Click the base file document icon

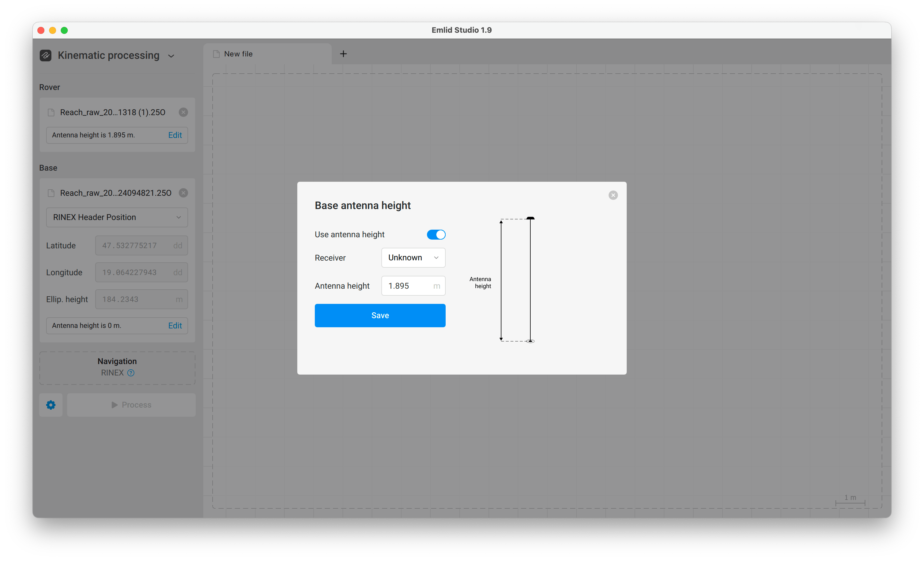pyautogui.click(x=51, y=193)
